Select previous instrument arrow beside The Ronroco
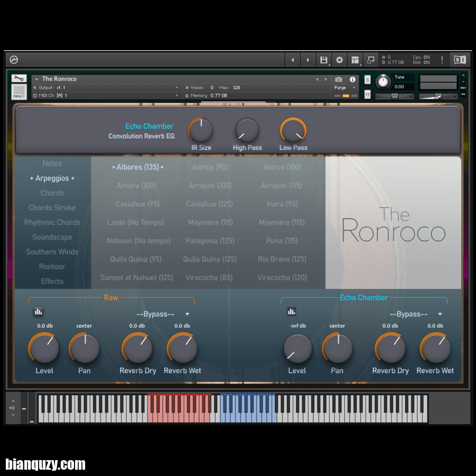The width and height of the screenshot is (476, 476). click(x=317, y=79)
